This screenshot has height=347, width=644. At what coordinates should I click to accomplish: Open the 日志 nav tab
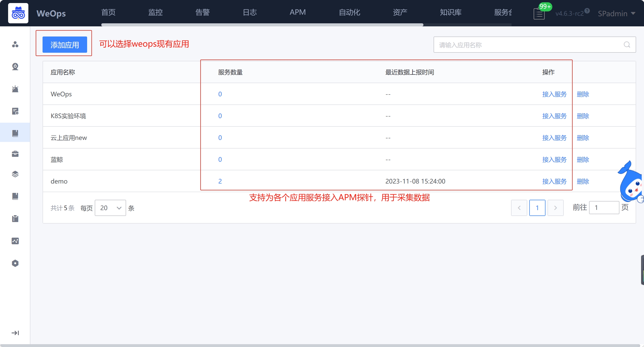[x=250, y=12]
